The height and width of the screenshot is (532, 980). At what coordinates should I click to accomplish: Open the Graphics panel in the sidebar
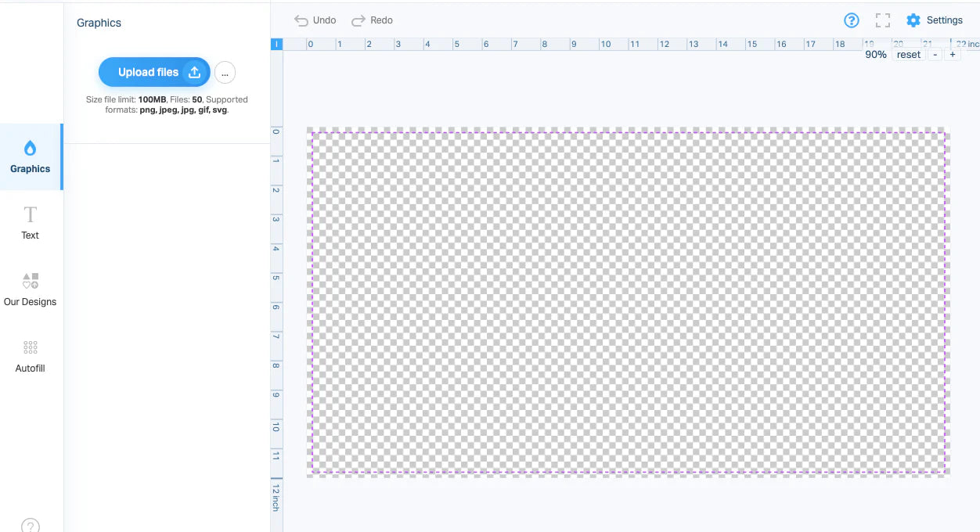[31, 156]
